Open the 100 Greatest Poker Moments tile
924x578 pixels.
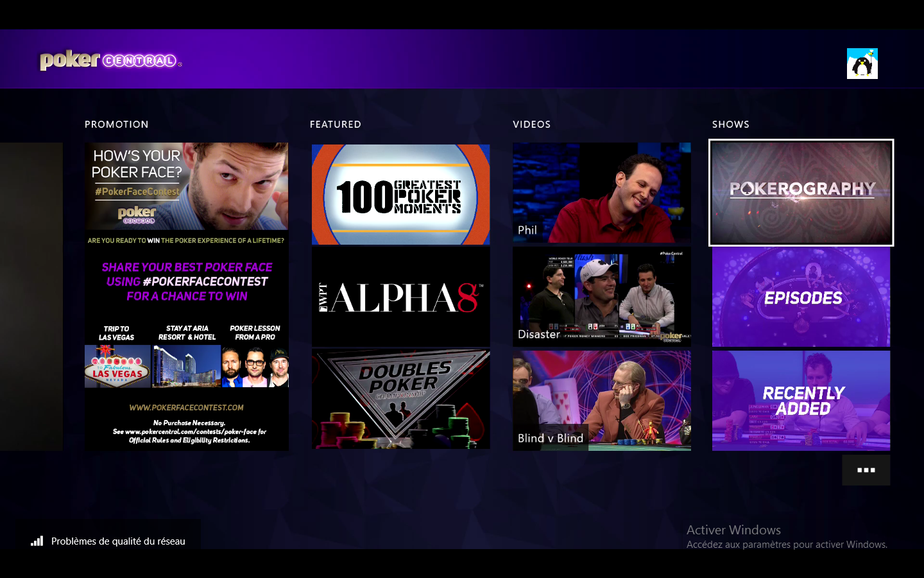point(400,194)
